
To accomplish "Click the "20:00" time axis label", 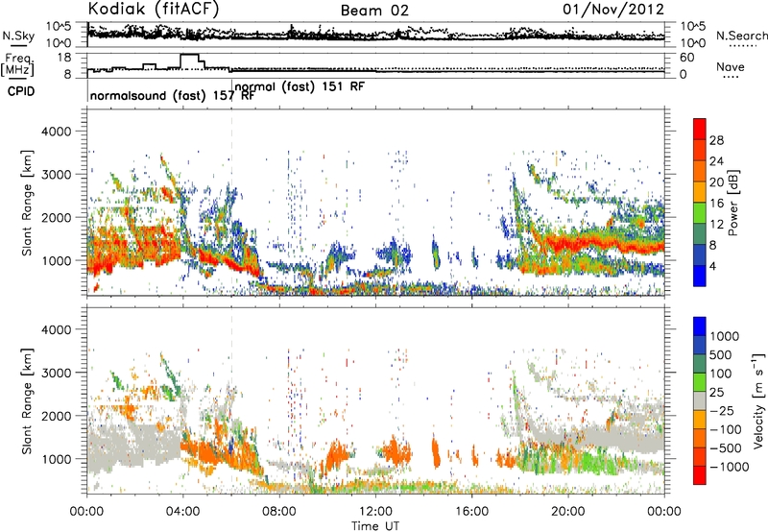I will (x=567, y=512).
